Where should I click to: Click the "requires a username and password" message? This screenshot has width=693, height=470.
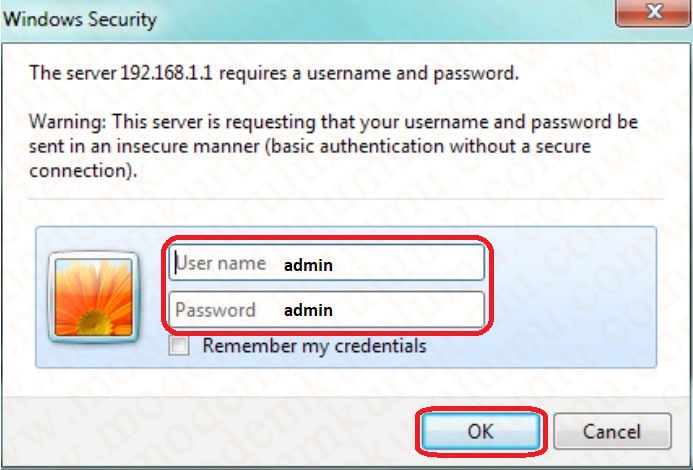369,73
